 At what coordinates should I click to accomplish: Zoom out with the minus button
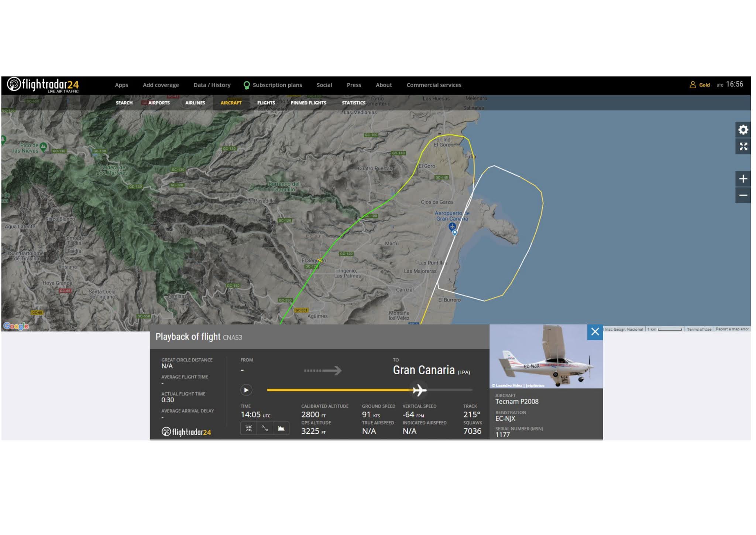click(743, 195)
